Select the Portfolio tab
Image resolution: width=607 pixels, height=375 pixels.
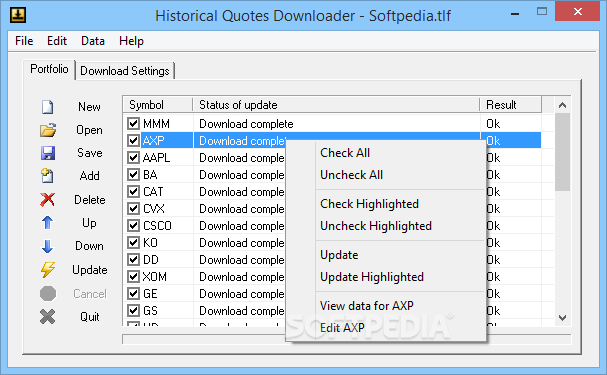pyautogui.click(x=49, y=69)
